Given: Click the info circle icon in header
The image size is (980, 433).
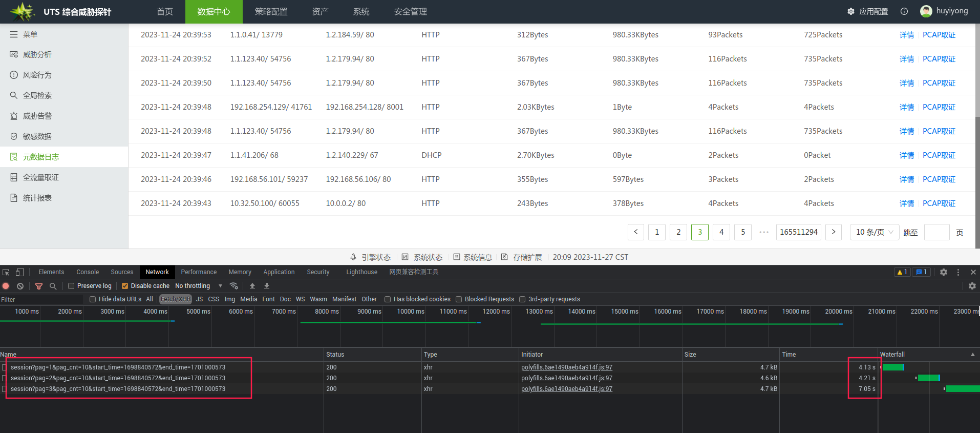Looking at the screenshot, I should tap(904, 11).
